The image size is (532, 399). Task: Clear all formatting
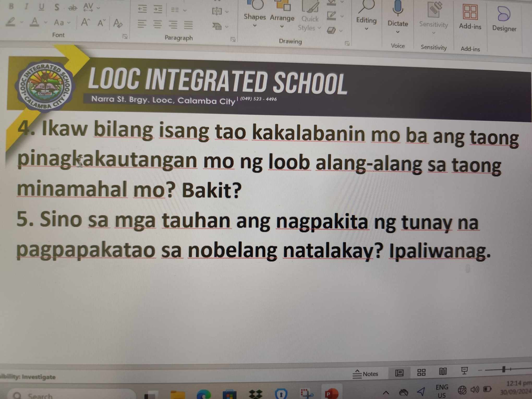pyautogui.click(x=118, y=23)
